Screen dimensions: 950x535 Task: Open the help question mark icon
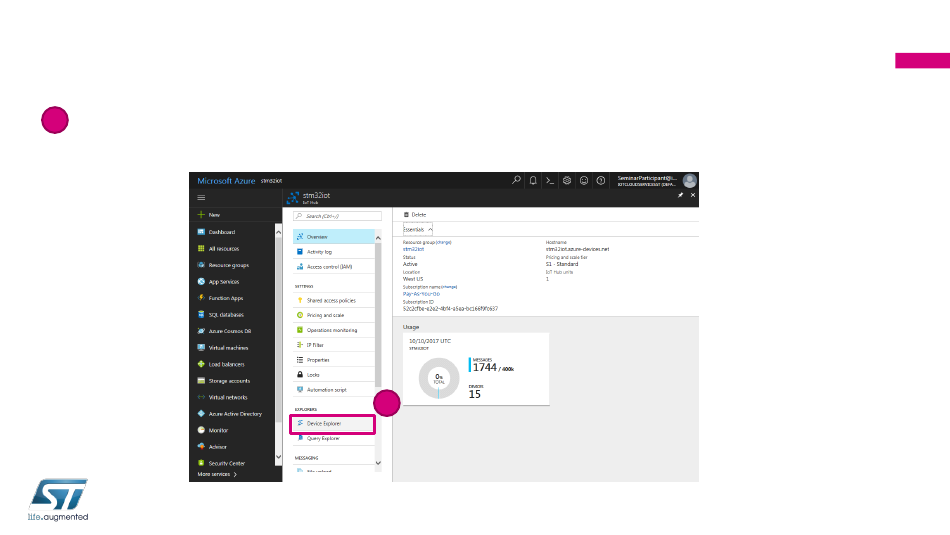point(600,181)
